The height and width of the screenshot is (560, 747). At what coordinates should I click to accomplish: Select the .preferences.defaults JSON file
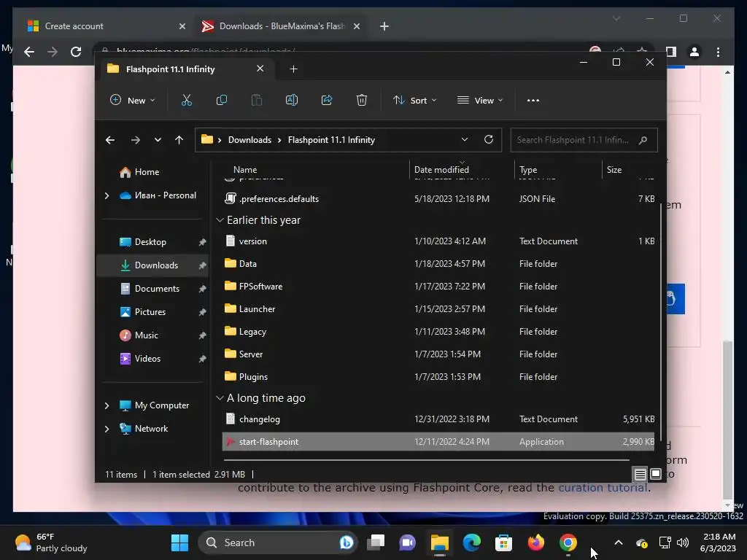(x=438, y=199)
